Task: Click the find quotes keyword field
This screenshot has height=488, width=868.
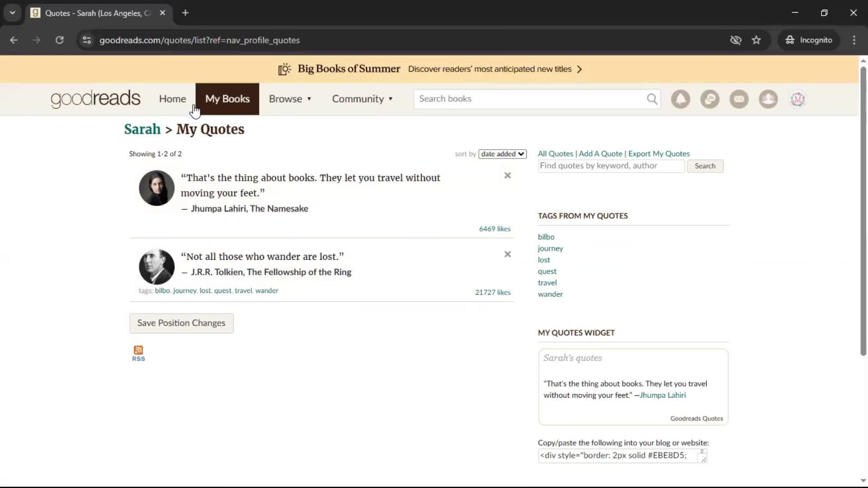Action: click(611, 166)
